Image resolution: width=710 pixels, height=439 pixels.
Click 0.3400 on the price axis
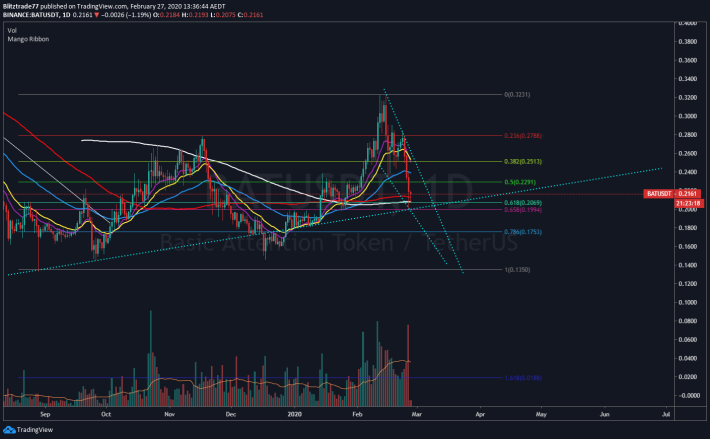(687, 79)
